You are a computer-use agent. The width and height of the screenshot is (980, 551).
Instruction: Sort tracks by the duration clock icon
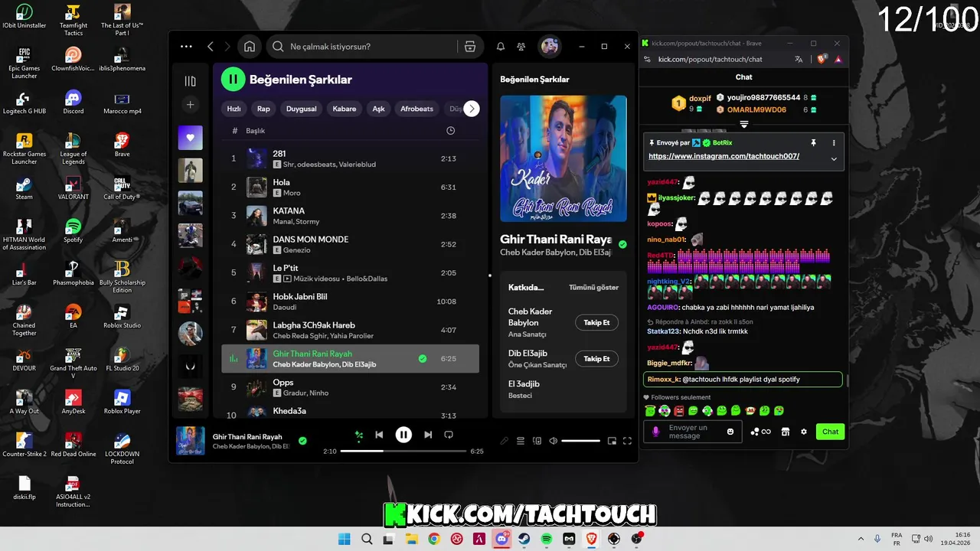point(450,131)
